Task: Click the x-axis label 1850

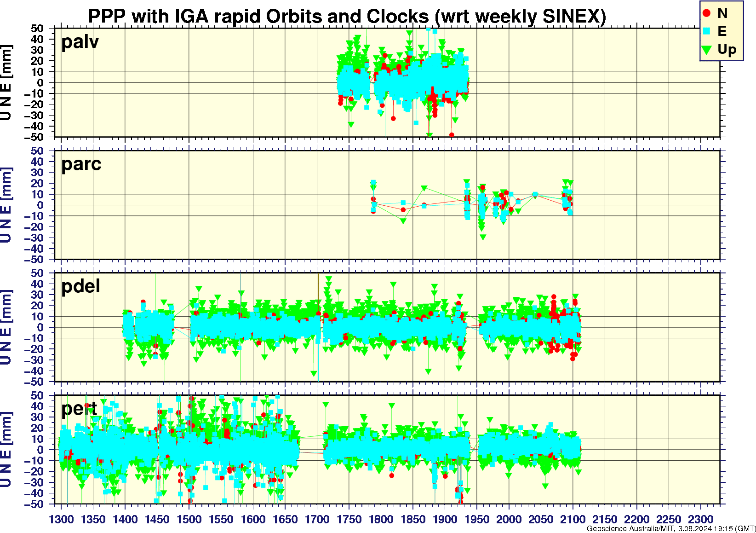Action: (x=412, y=519)
